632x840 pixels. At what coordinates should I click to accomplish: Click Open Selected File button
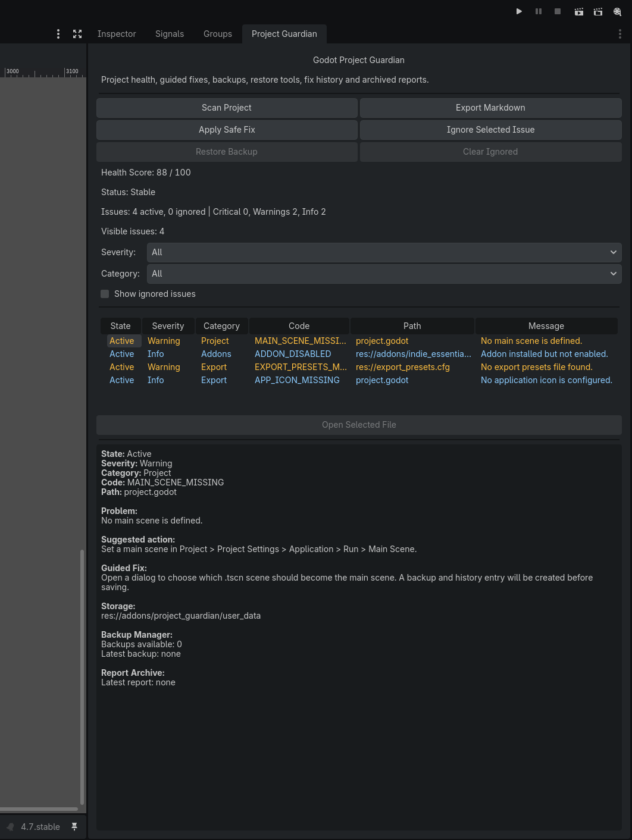359,425
